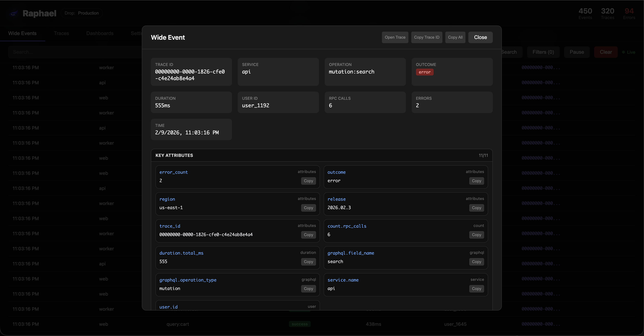
Task: Open the Drop: Production selector
Action: coord(82,13)
